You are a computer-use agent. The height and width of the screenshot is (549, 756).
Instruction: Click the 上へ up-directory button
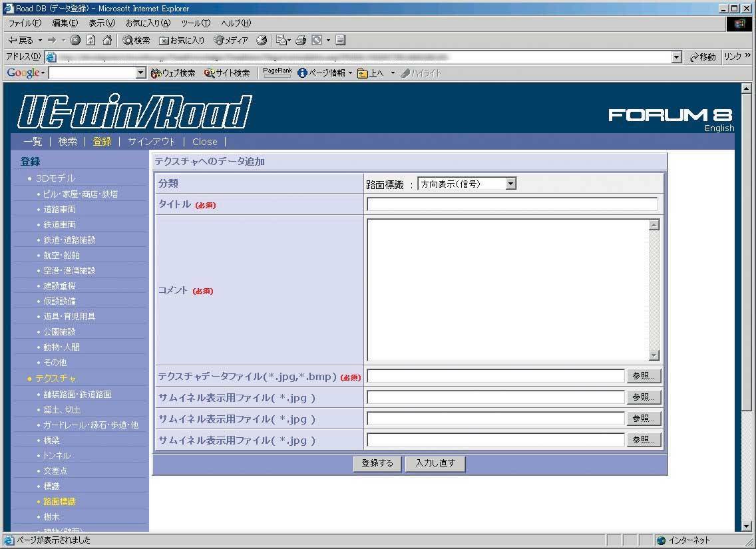pyautogui.click(x=371, y=73)
